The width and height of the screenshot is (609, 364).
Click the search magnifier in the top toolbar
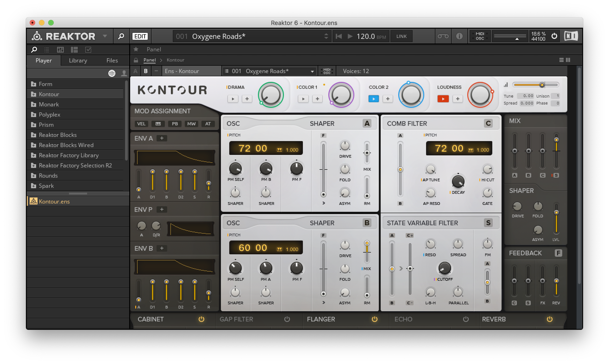(121, 36)
